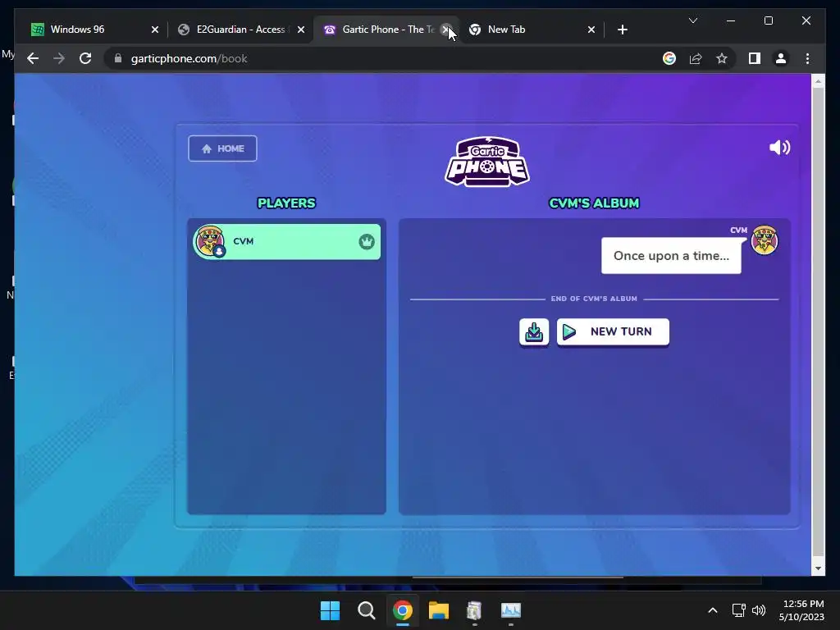Image resolution: width=840 pixels, height=630 pixels.
Task: Click the page vertical scrollbar
Action: [818, 322]
